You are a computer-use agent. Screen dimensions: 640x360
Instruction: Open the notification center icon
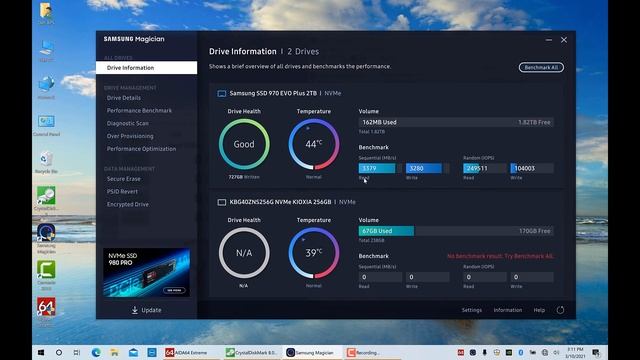point(596,352)
